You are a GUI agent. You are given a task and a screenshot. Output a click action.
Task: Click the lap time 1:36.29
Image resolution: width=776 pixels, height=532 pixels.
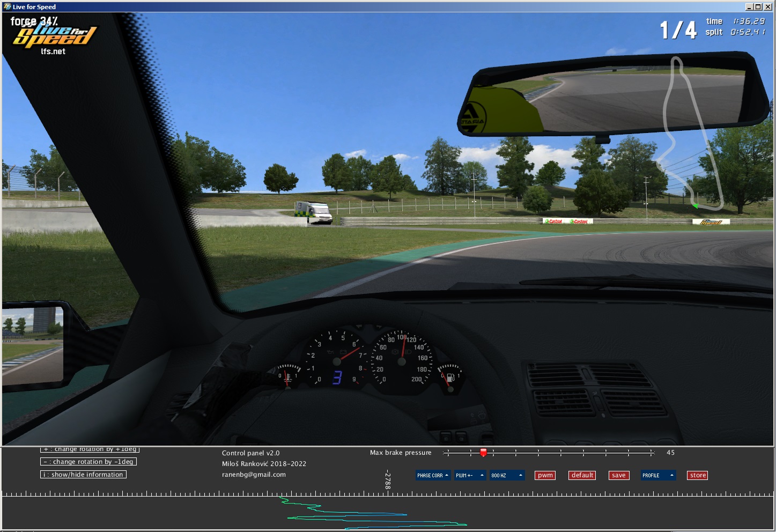click(749, 21)
